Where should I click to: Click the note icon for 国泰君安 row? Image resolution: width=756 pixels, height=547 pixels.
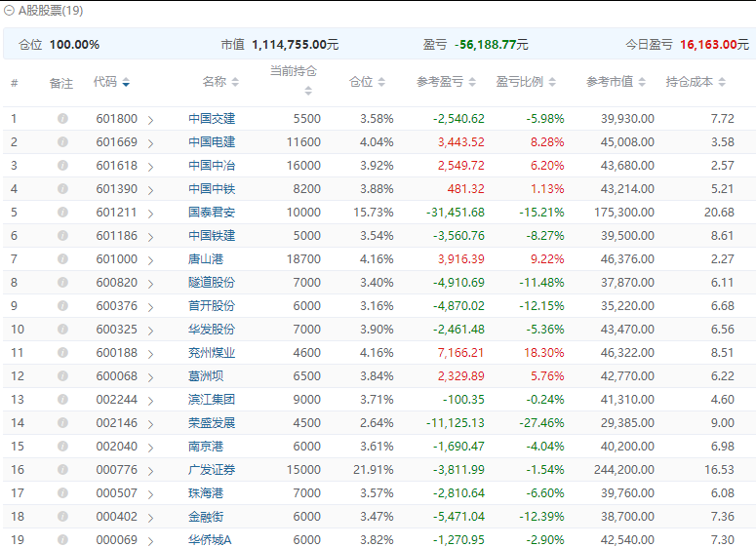62,213
